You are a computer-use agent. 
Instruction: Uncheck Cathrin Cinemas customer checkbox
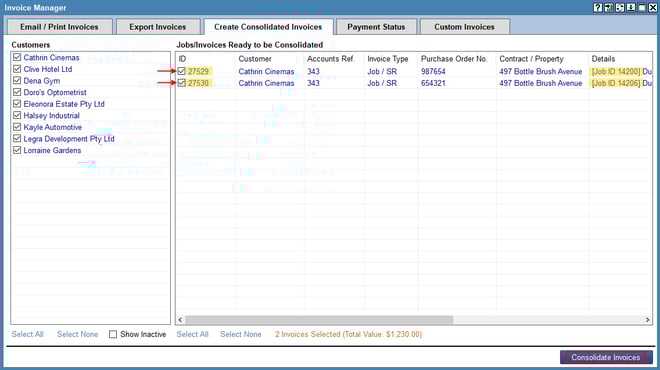[x=17, y=57]
